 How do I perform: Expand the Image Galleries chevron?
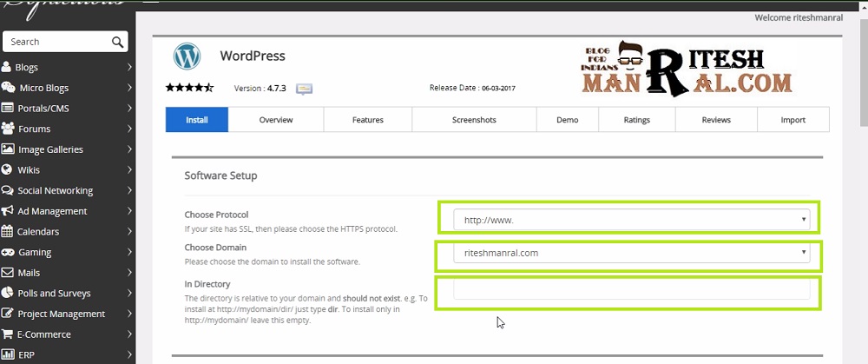(x=129, y=149)
